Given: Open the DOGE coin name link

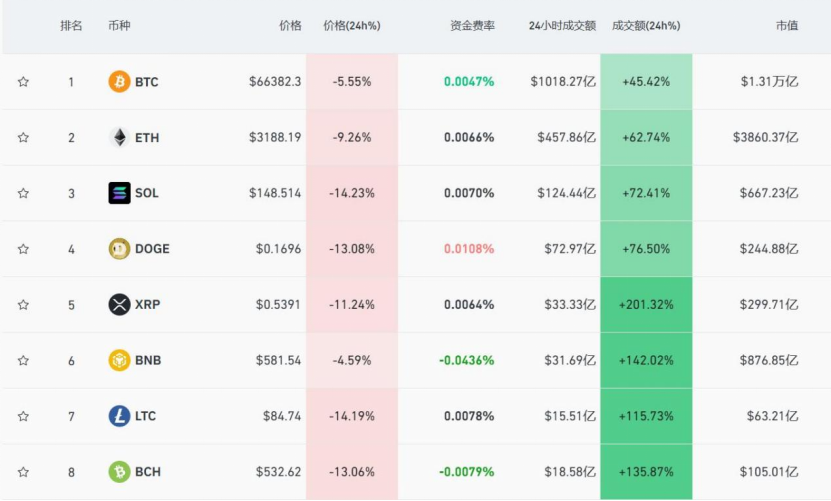Looking at the screenshot, I should click(x=152, y=249).
